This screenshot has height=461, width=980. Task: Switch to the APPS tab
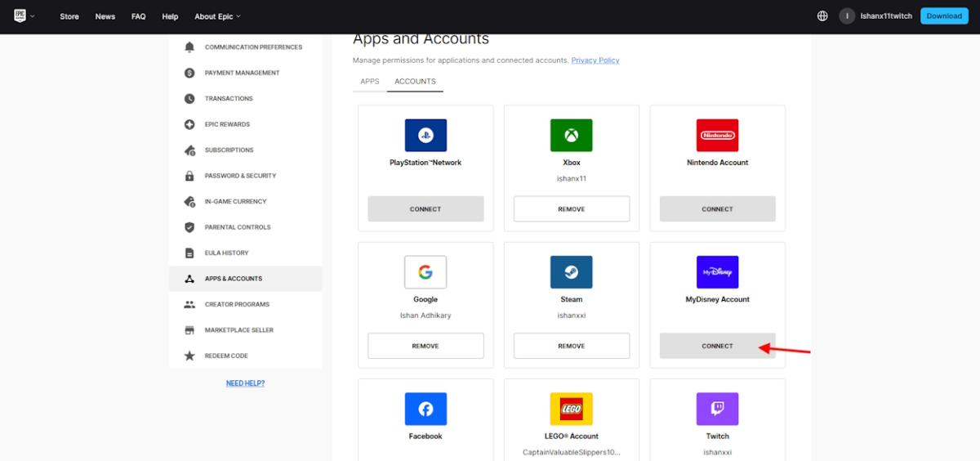(x=370, y=82)
